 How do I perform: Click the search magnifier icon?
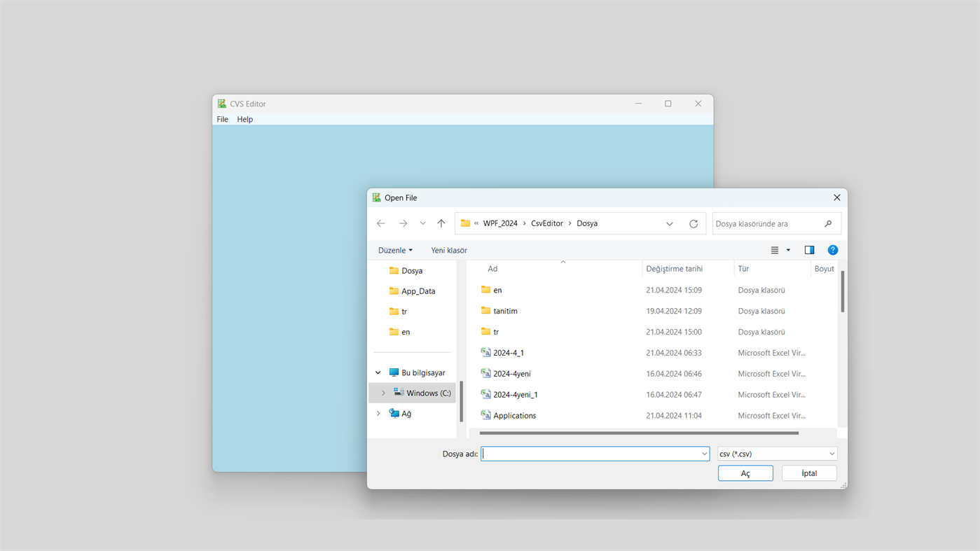tap(828, 224)
